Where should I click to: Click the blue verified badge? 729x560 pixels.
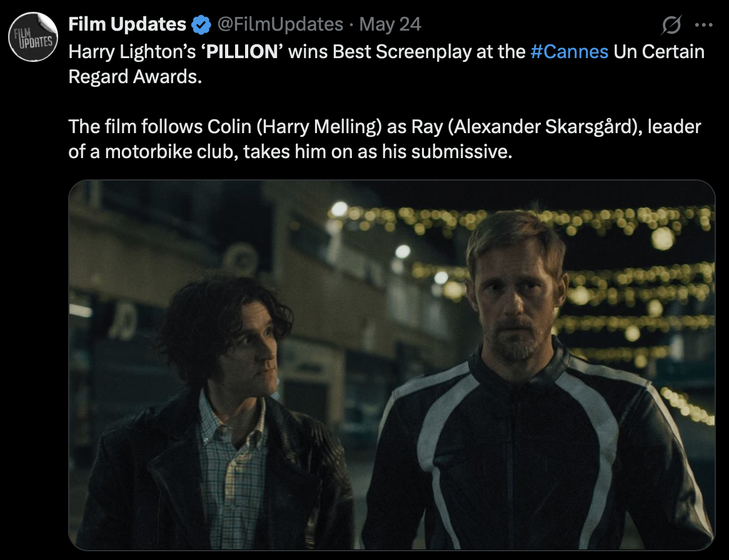(201, 24)
